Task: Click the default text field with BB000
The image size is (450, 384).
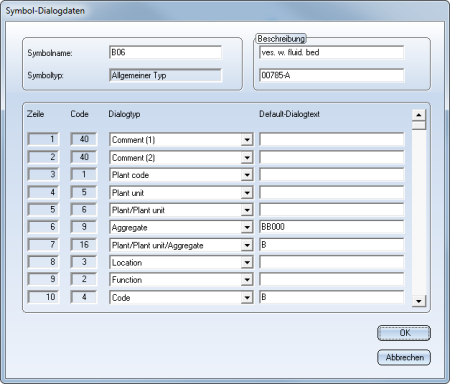Action: (331, 227)
